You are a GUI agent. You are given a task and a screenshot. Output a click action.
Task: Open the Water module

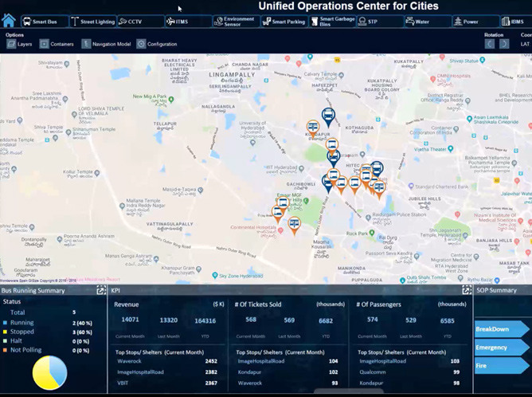pyautogui.click(x=428, y=22)
